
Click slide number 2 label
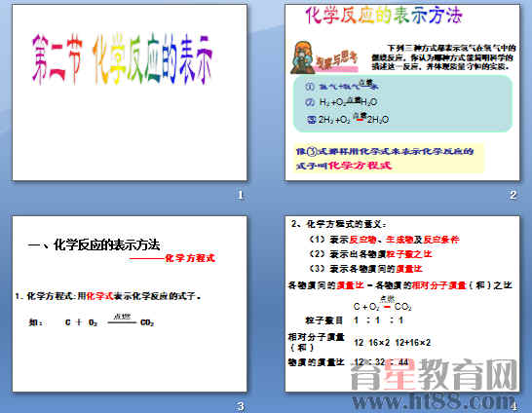pos(513,195)
